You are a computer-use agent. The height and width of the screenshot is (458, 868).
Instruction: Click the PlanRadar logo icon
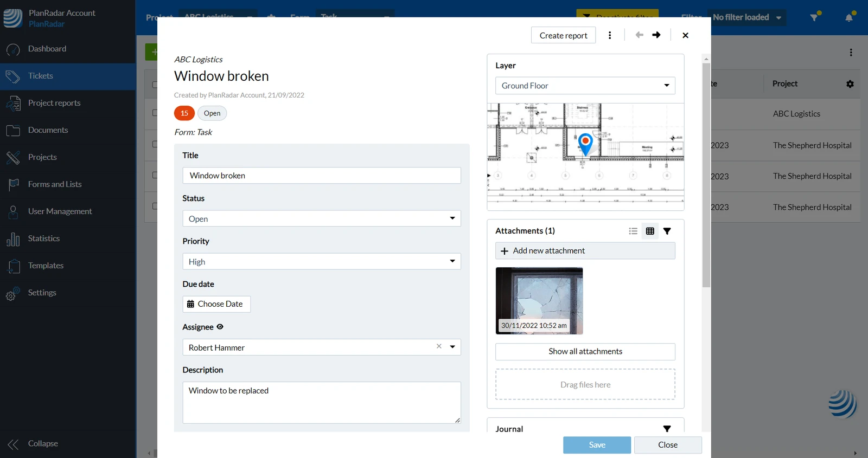coord(13,18)
